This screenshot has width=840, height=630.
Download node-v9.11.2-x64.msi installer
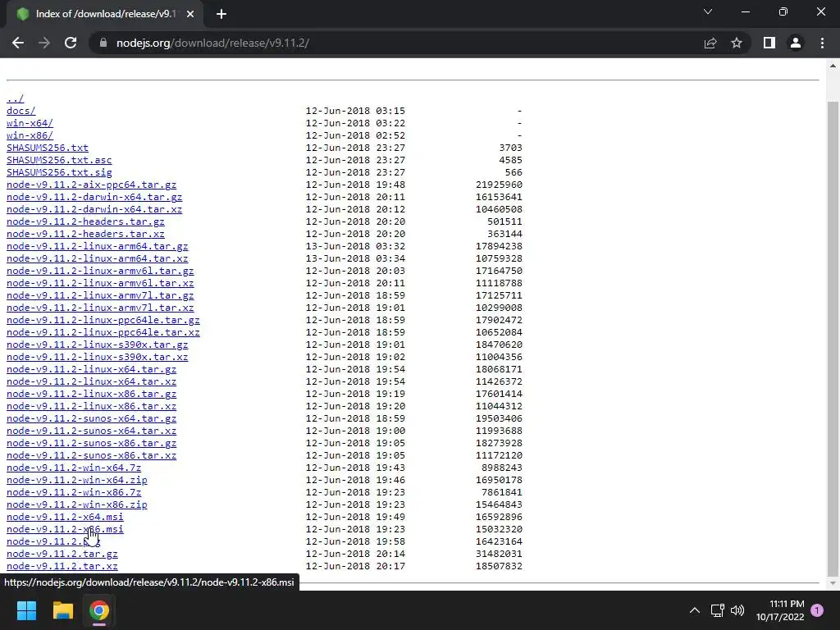pos(65,518)
